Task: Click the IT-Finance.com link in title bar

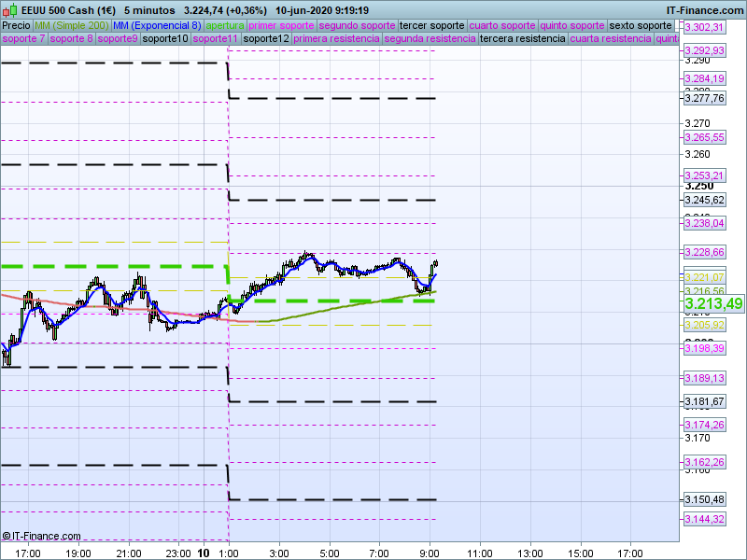Action: (705, 9)
